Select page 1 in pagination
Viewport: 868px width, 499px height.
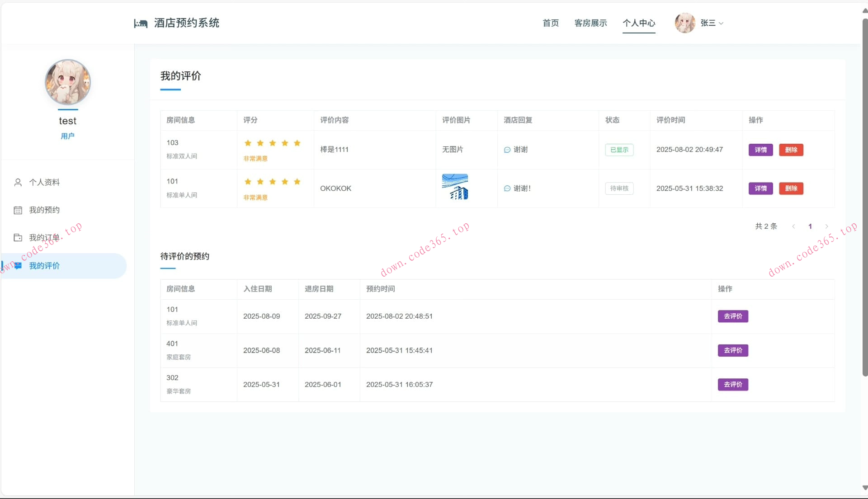810,226
